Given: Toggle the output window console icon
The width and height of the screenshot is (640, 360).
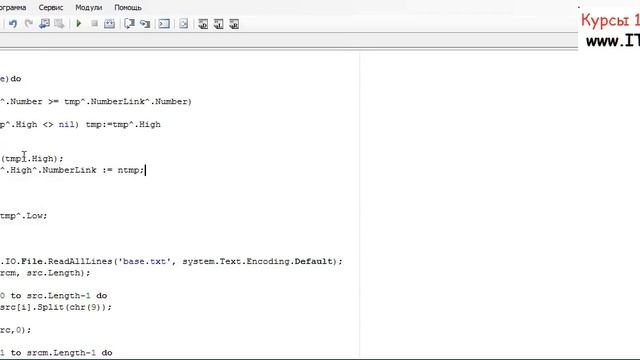Looking at the screenshot, I should 164,24.
